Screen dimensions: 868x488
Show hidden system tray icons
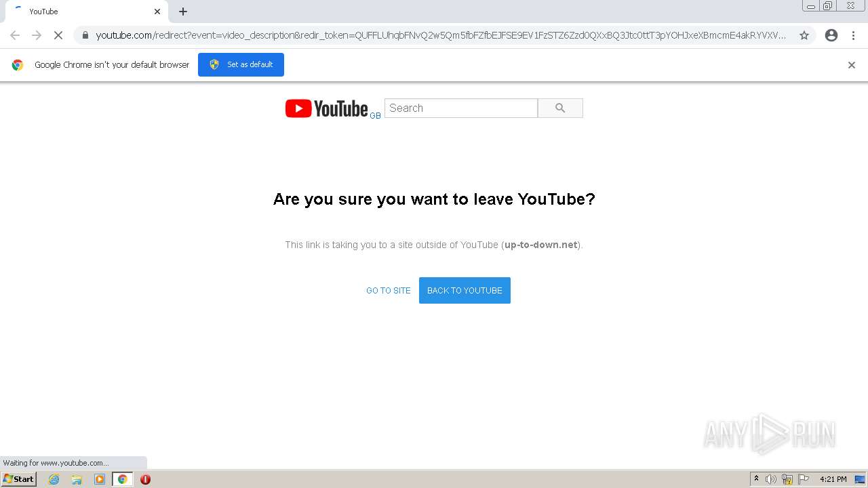click(x=756, y=479)
